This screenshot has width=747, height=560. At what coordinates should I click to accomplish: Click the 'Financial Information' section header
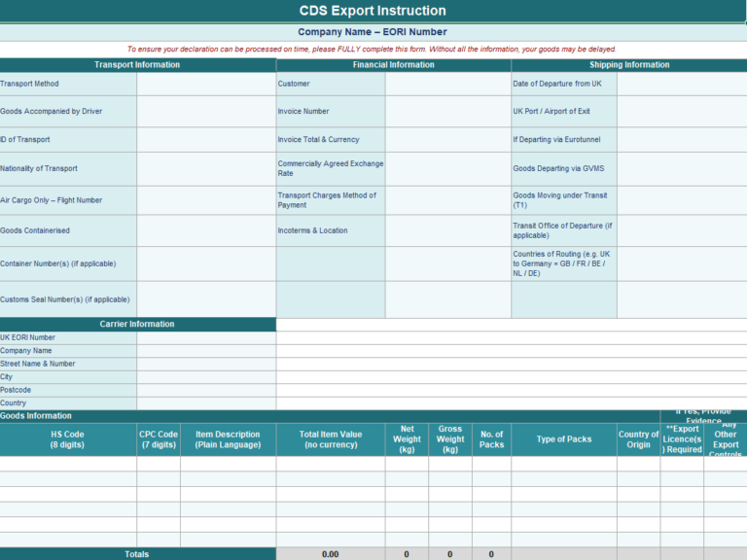pyautogui.click(x=394, y=65)
